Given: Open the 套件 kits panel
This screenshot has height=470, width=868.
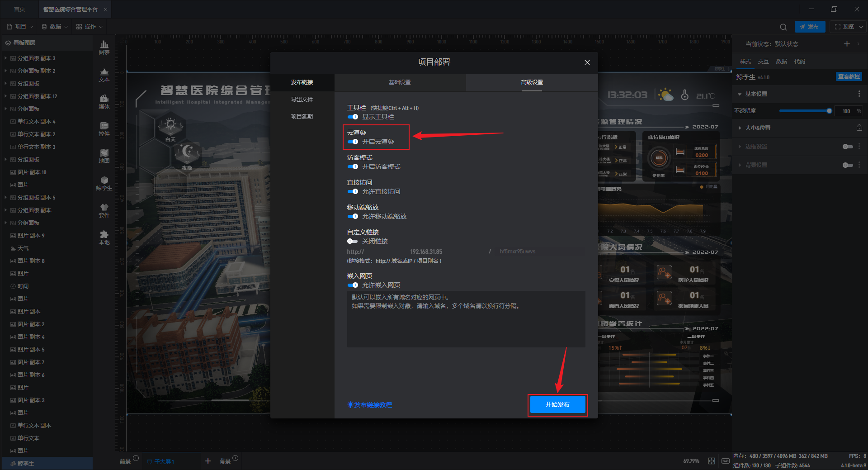Looking at the screenshot, I should pyautogui.click(x=104, y=210).
